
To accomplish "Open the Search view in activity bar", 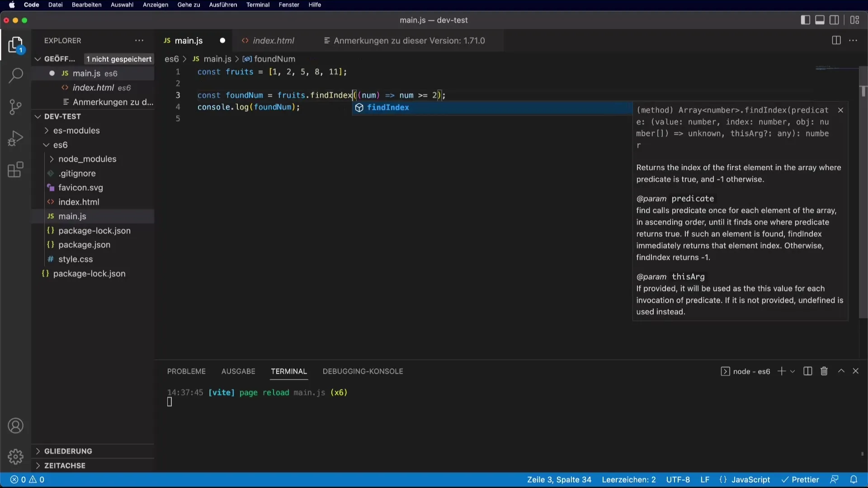I will click(x=16, y=75).
